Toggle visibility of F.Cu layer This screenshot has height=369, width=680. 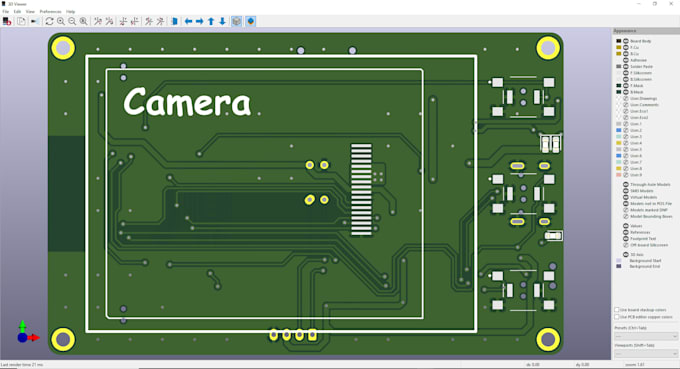coord(626,47)
